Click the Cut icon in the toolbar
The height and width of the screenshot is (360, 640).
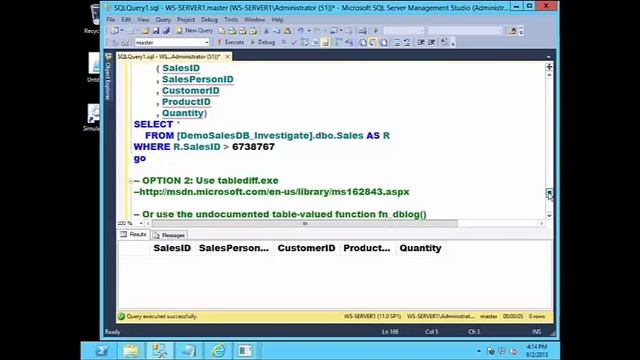point(267,31)
